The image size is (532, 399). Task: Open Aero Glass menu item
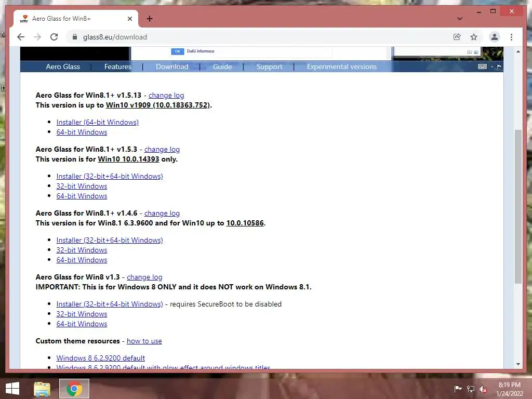click(63, 67)
